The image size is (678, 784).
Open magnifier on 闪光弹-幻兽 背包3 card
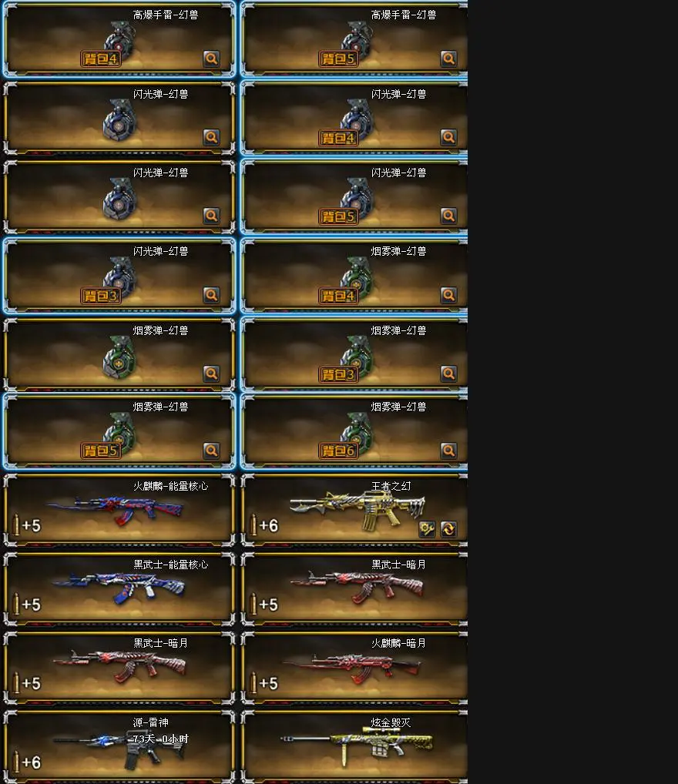[x=211, y=295]
